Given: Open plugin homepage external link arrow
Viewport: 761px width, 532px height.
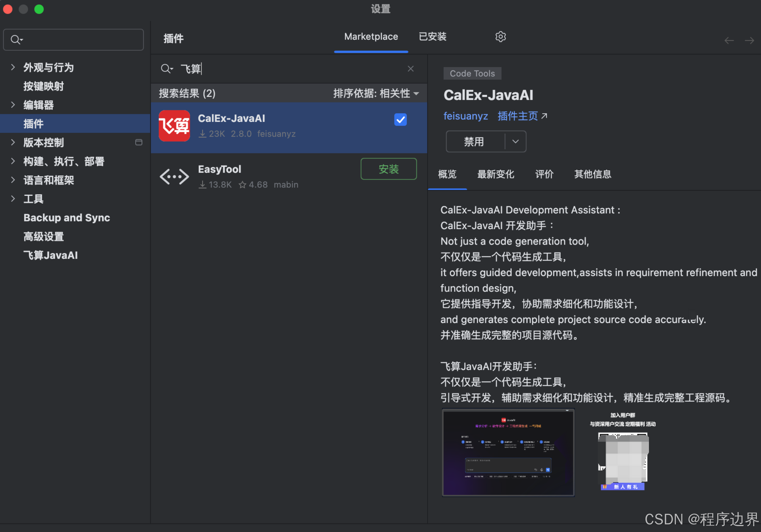Looking at the screenshot, I should [x=544, y=116].
